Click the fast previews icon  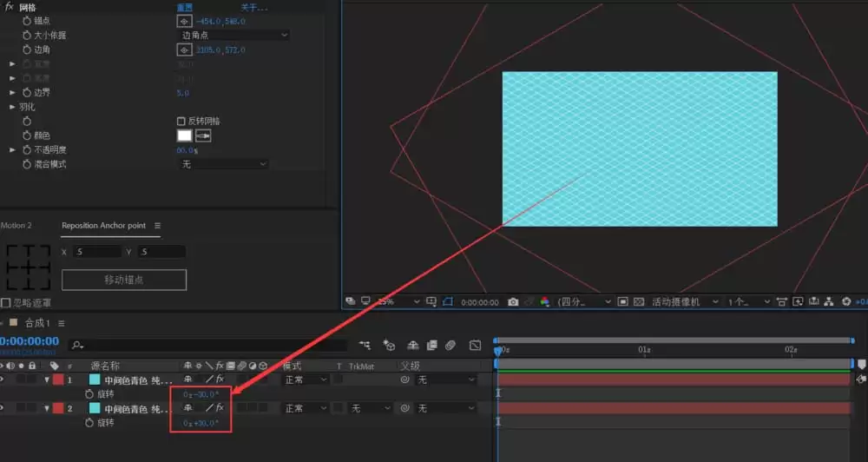coord(798,302)
